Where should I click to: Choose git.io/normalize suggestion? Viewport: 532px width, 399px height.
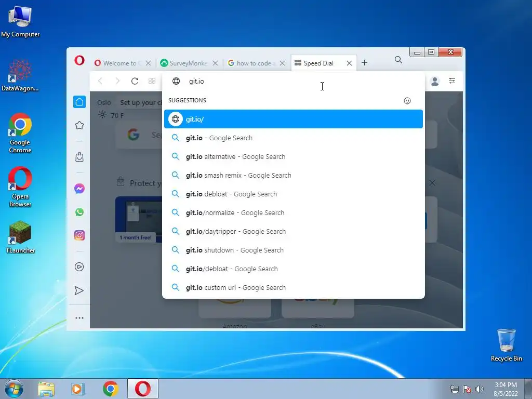point(293,212)
